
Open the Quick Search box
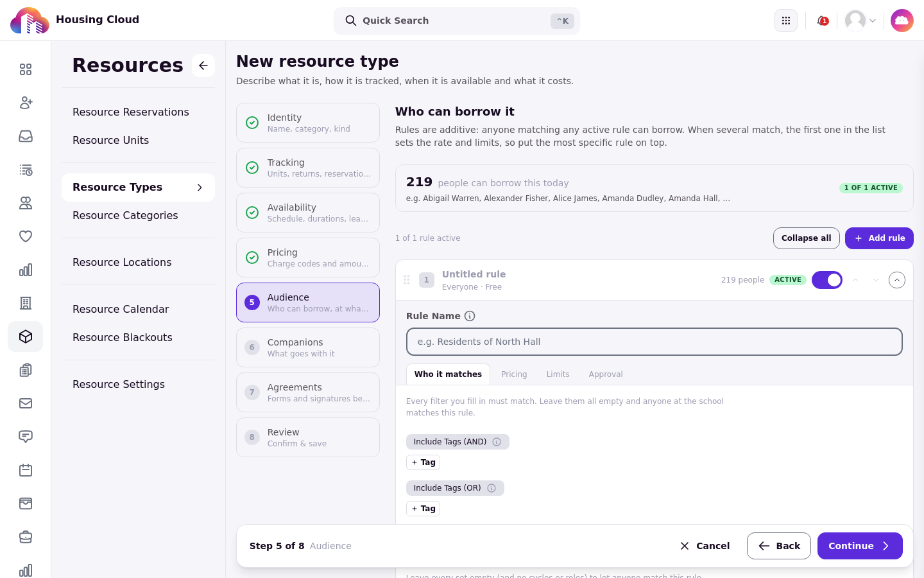[x=457, y=21]
